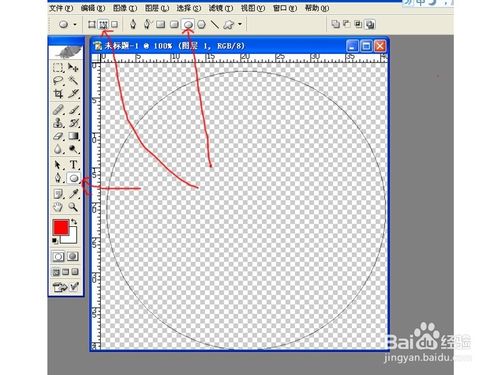Select the Crop tool
This screenshot has height=375, width=500.
pyautogui.click(x=58, y=94)
